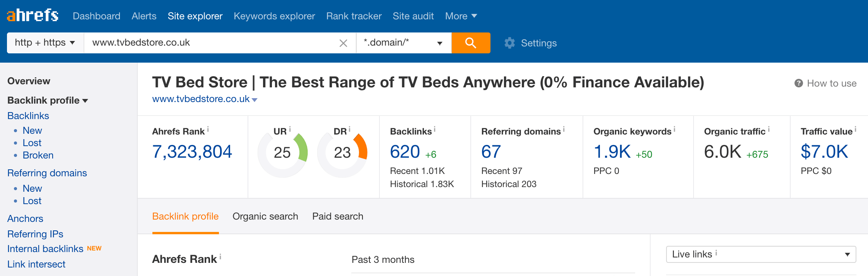Click info icon next to Ahrefs Rank metric
The height and width of the screenshot is (276, 868).
208,129
